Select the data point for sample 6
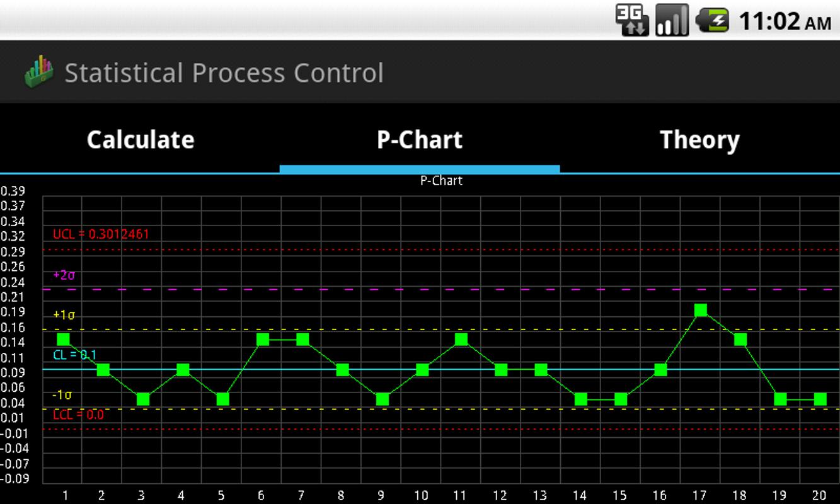 [x=263, y=340]
